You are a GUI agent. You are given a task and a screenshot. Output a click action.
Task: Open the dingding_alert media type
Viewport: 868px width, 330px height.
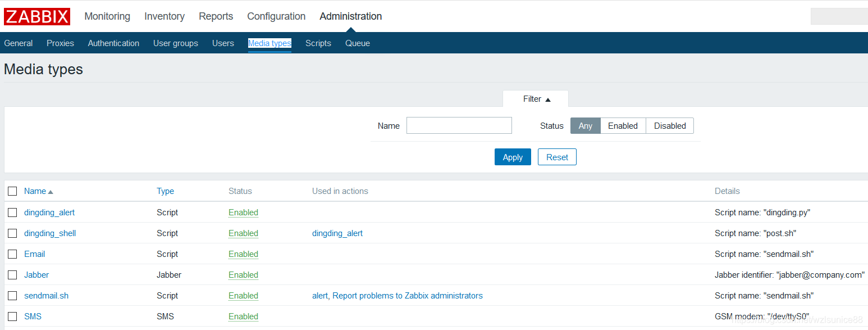click(x=49, y=213)
